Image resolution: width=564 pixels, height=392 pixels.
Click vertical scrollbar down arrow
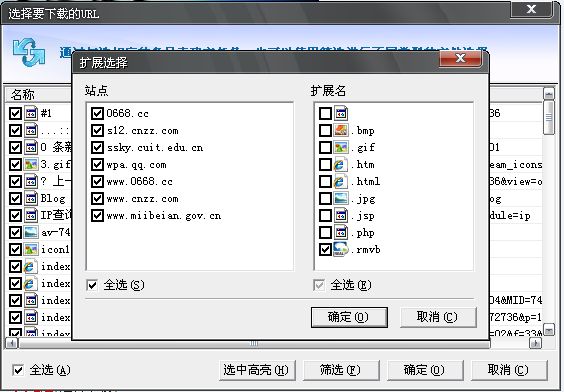(x=549, y=330)
